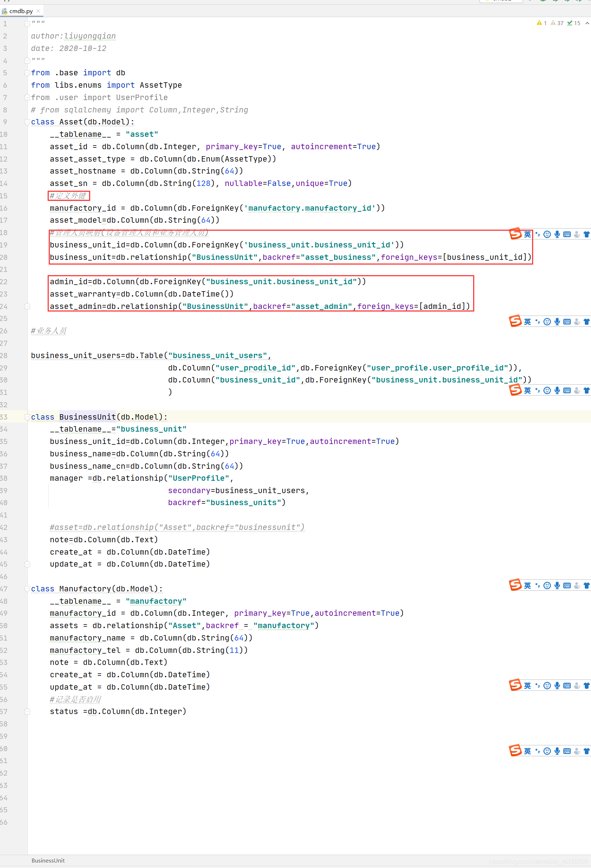Click 'admin_id=db.Column' line
The height and width of the screenshot is (868, 591).
click(x=208, y=282)
